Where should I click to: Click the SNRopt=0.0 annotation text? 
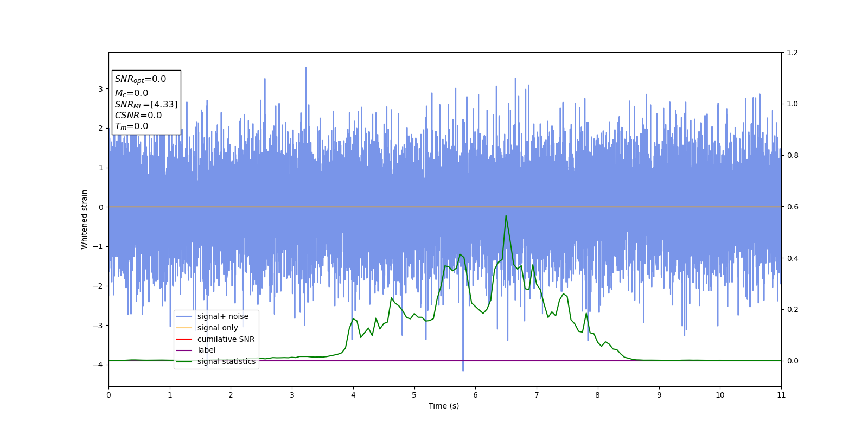[141, 79]
